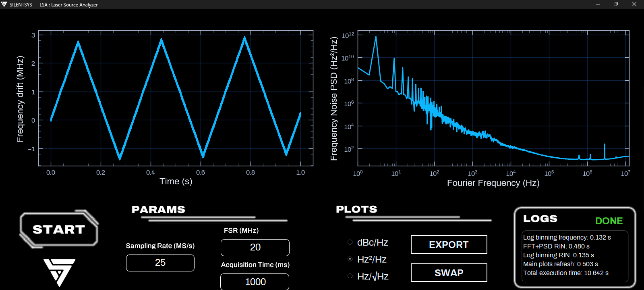Select the dBc/Hz unit radio button
644x290 pixels.
350,242
